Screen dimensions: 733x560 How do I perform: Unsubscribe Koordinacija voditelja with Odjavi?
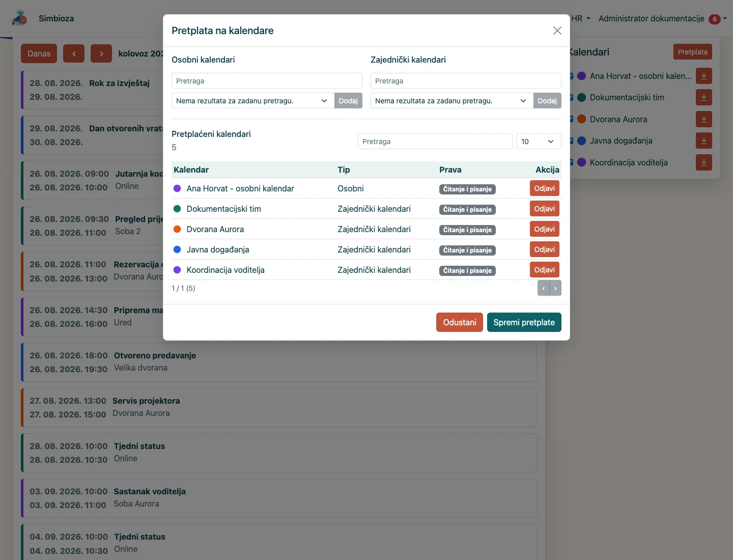[x=544, y=270]
